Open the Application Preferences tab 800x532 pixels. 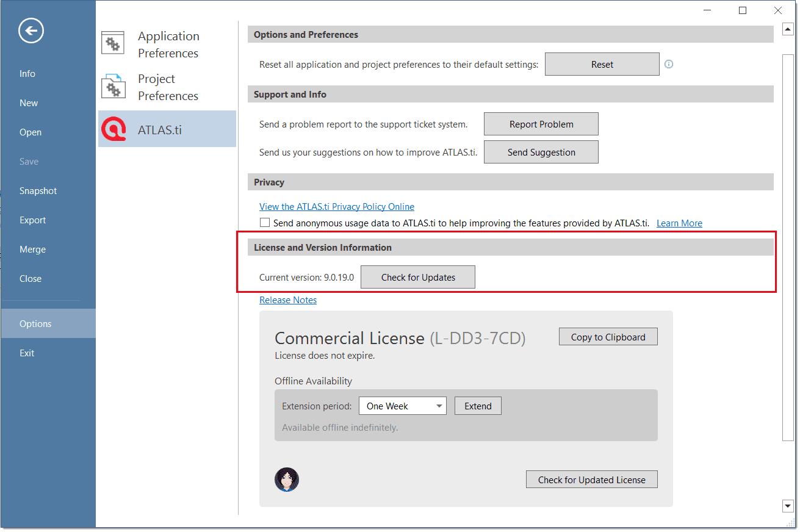[x=167, y=45]
